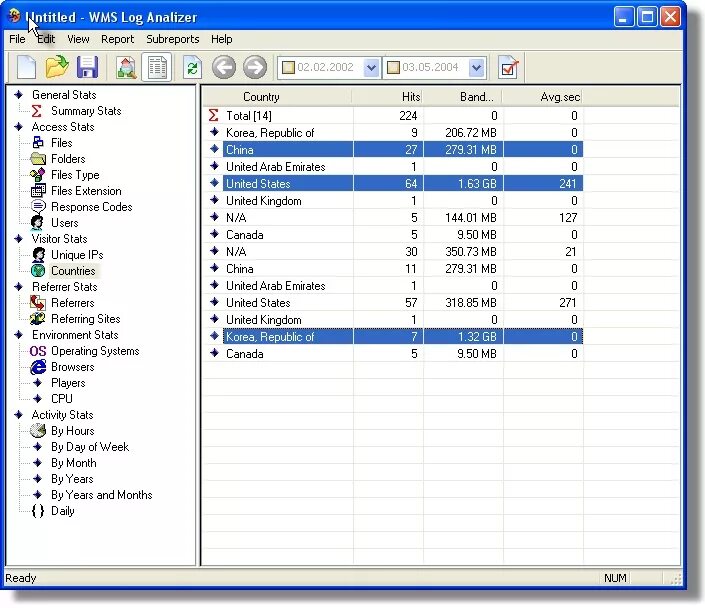Select the Total [14] row
This screenshot has width=705, height=608.
(x=394, y=116)
